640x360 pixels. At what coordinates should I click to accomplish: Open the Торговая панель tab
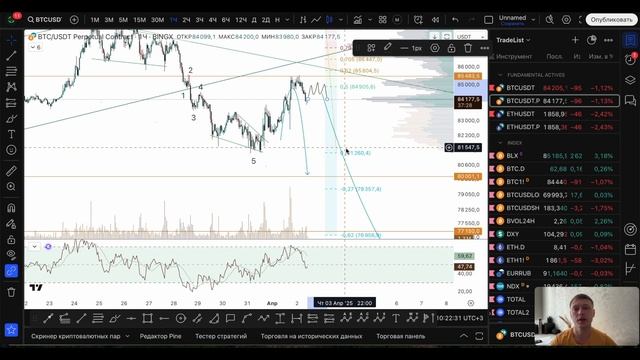[x=400, y=336]
